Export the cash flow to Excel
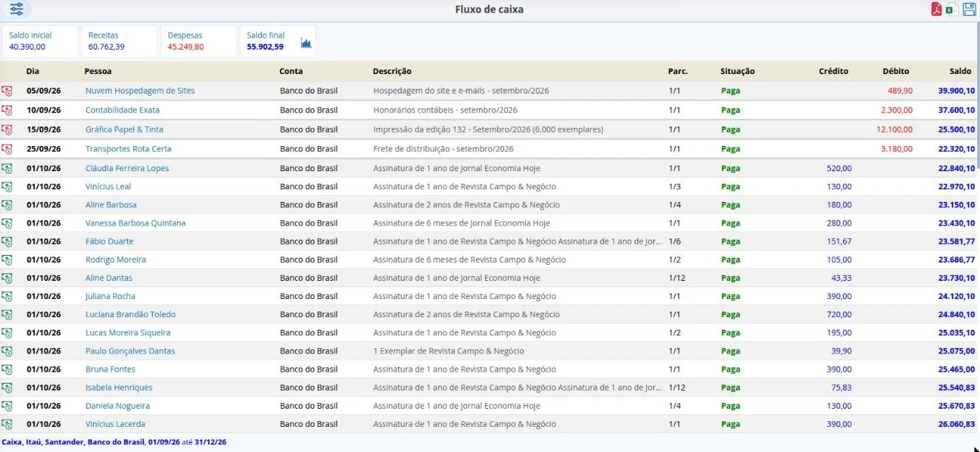This screenshot has height=452, width=980. tap(951, 10)
